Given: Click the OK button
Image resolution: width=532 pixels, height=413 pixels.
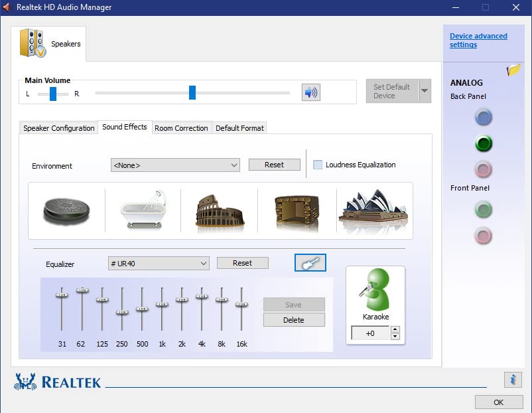Looking at the screenshot, I should click(499, 402).
